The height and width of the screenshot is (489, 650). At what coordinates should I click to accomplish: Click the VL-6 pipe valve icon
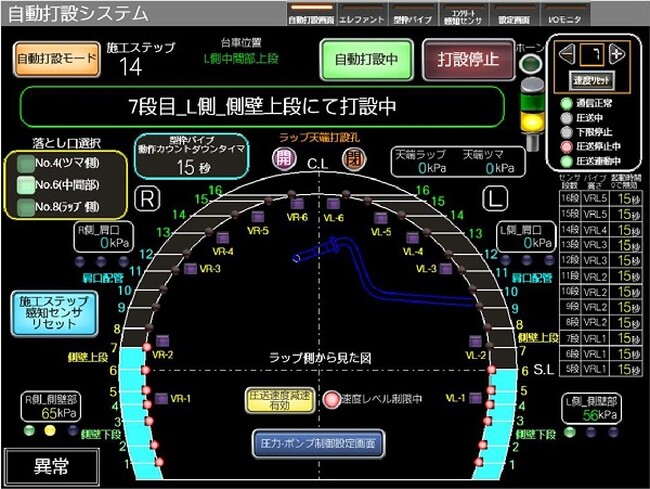point(333,203)
